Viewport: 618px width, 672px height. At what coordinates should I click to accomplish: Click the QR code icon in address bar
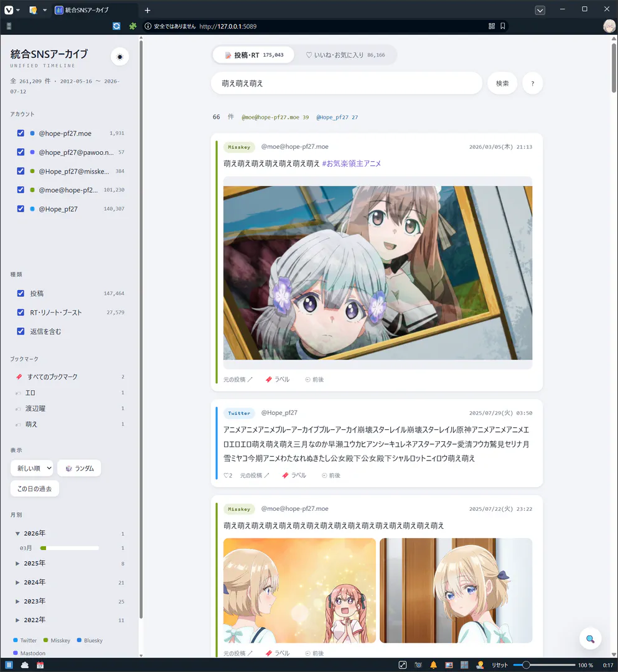click(x=492, y=26)
